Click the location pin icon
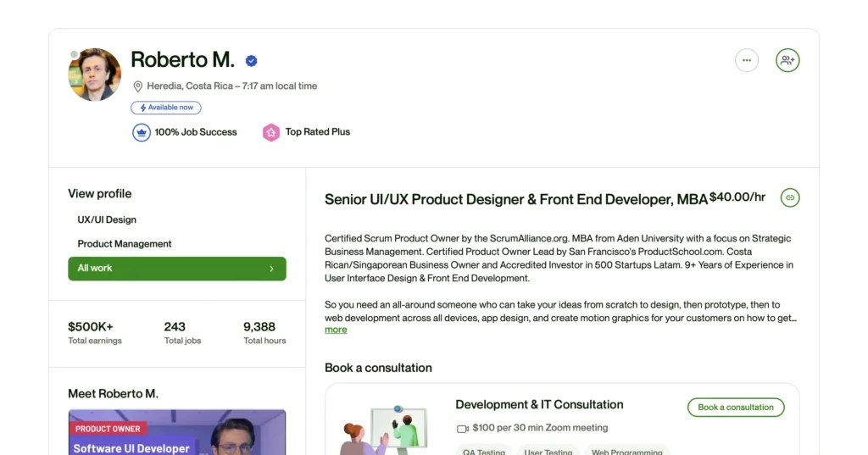868x455 pixels. tap(137, 86)
